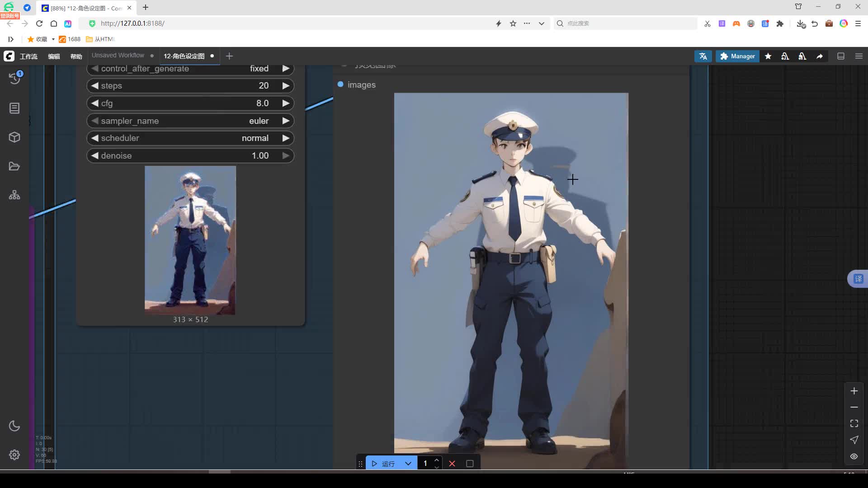The width and height of the screenshot is (868, 488).
Task: Open the node library cube icon
Action: [x=14, y=137]
